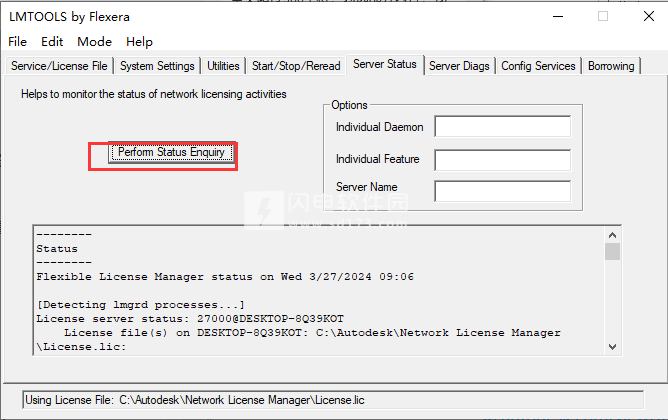Select the Server Status tab

tap(384, 65)
